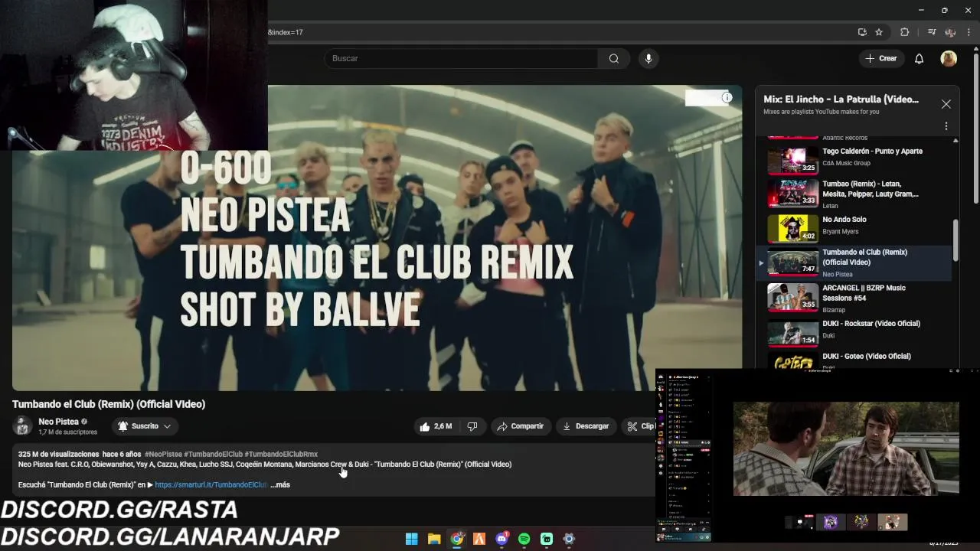
Task: Click video title Tumbando el Club (Remix)
Action: (109, 404)
